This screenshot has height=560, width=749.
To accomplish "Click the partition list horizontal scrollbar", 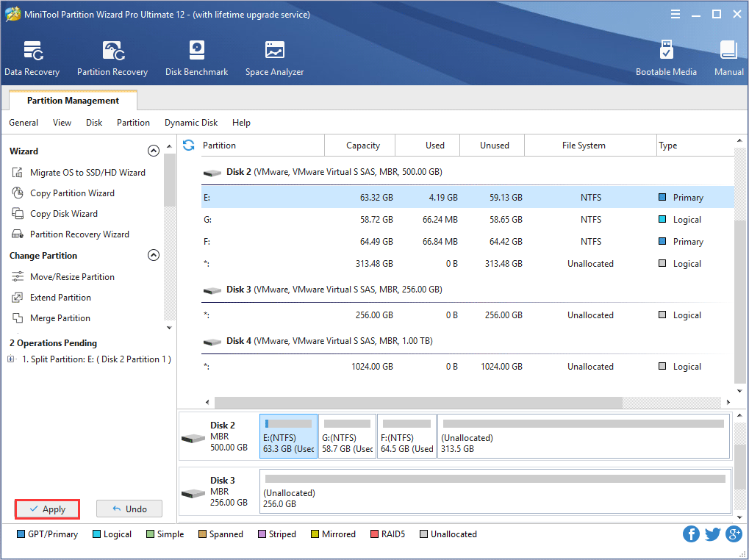I will [418, 403].
